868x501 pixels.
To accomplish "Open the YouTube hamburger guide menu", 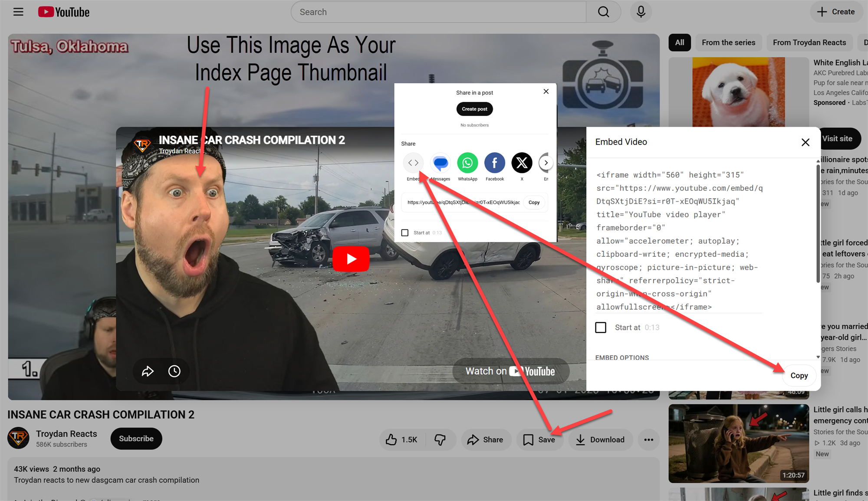I will coord(18,12).
